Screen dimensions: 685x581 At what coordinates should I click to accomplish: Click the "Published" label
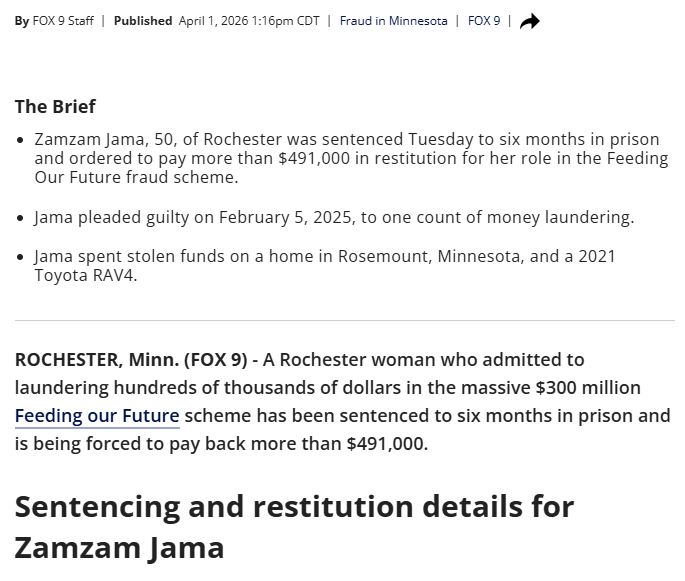(x=143, y=21)
